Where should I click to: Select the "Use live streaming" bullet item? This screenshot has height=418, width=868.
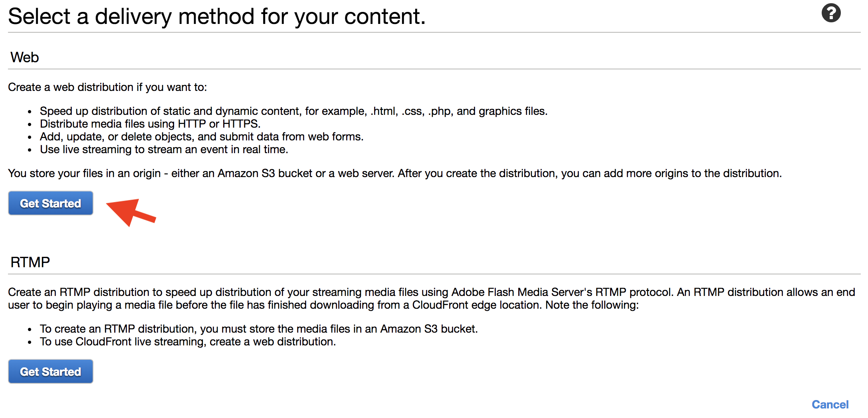tap(164, 150)
